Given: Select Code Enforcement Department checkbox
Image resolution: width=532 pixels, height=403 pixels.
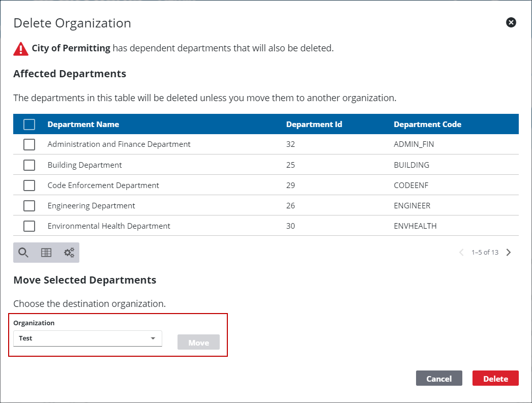Looking at the screenshot, I should pos(29,185).
